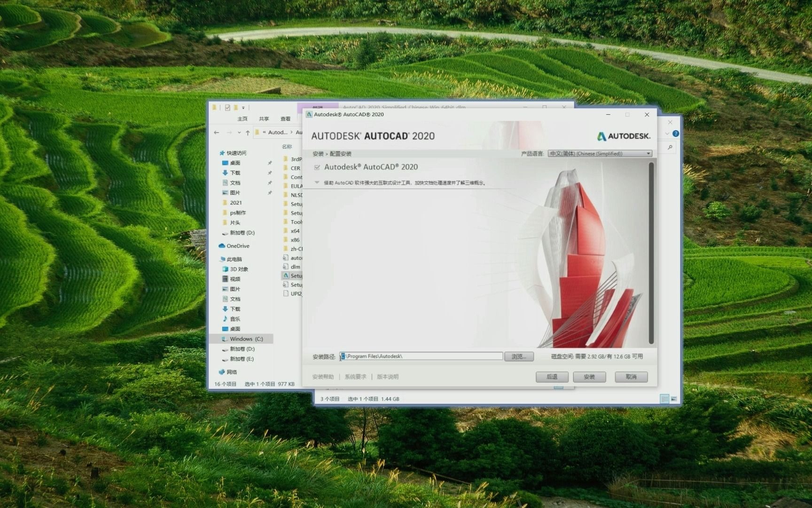Unpin 图片 from Quick Access
Screen dimensions: 812x508
[x=270, y=192]
